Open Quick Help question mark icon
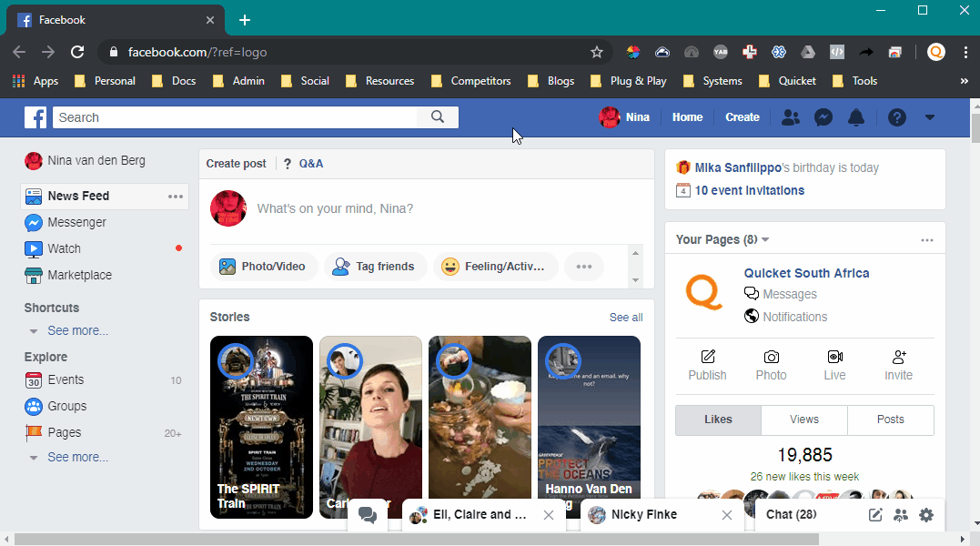 click(x=897, y=117)
